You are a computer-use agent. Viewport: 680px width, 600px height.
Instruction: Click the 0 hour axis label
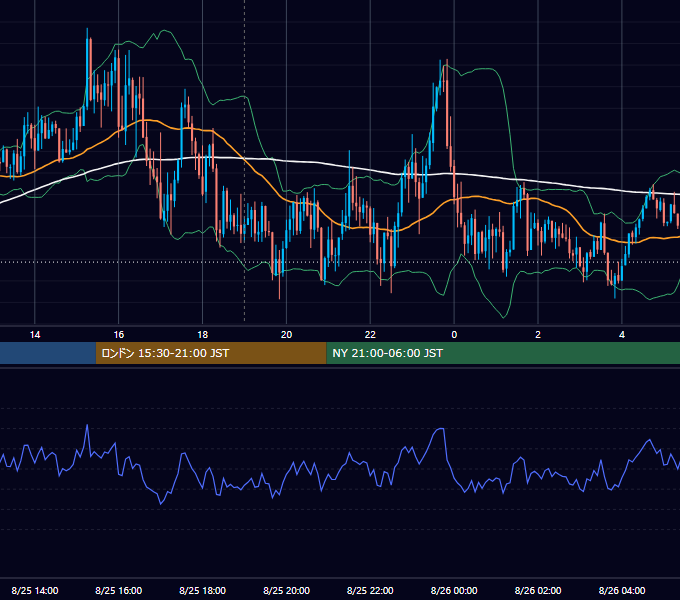pyautogui.click(x=454, y=335)
